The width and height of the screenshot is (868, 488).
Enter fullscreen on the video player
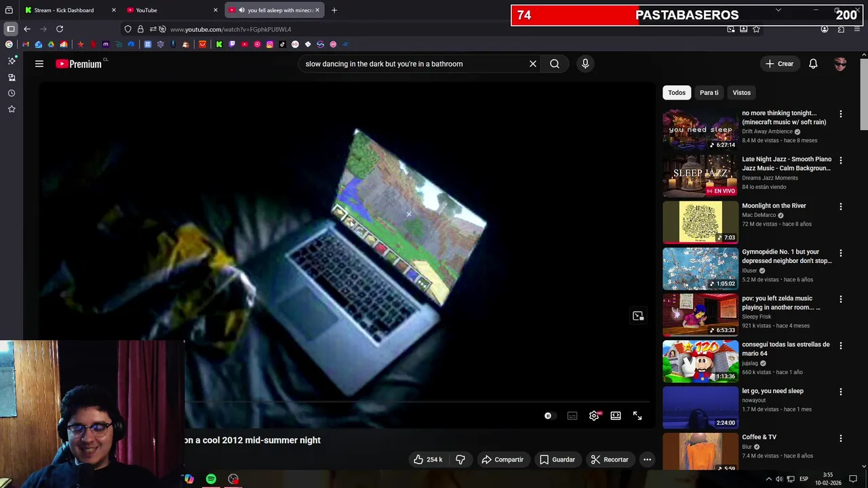(637, 415)
